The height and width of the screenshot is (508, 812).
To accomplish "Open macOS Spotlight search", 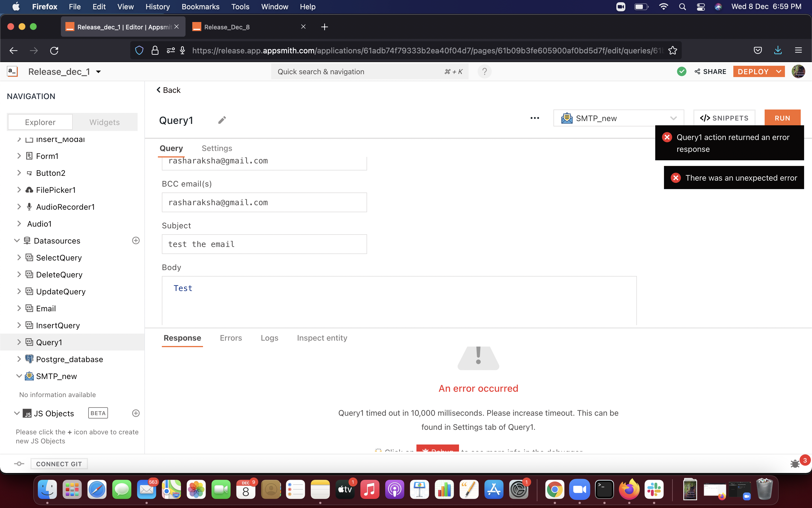I will tap(682, 7).
